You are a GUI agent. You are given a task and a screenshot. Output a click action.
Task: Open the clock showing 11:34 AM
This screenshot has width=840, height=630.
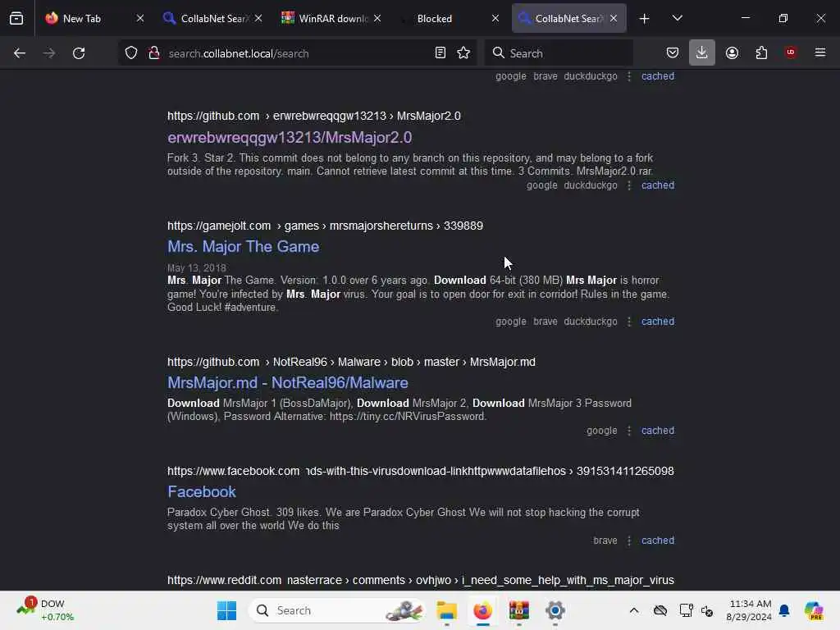(749, 610)
